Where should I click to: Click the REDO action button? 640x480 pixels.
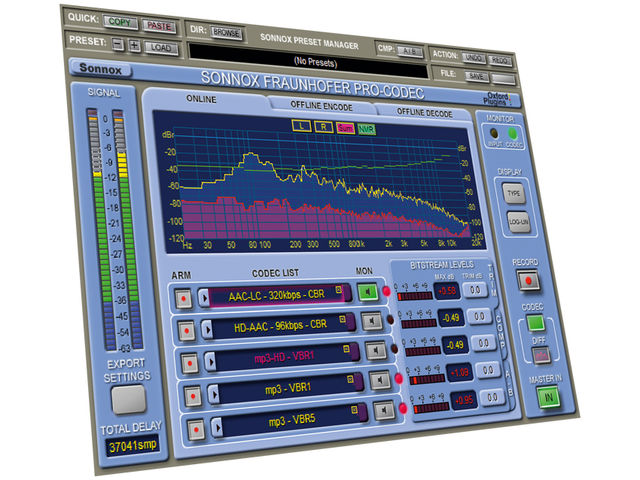click(500, 60)
